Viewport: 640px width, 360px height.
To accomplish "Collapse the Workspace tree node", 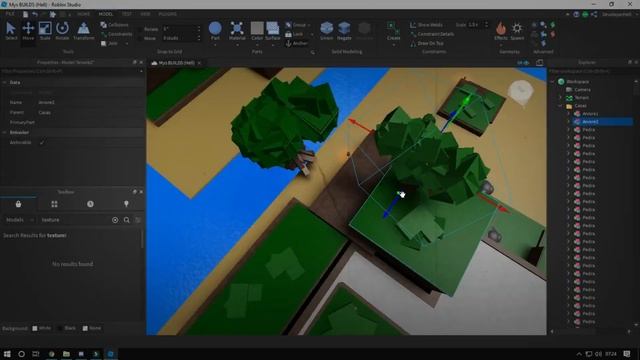I will pyautogui.click(x=553, y=82).
